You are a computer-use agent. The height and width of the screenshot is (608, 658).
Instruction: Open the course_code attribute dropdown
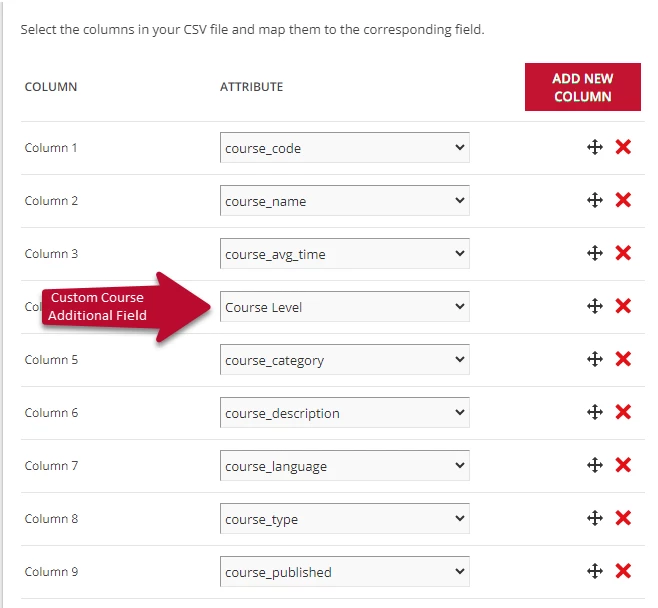pyautogui.click(x=344, y=148)
